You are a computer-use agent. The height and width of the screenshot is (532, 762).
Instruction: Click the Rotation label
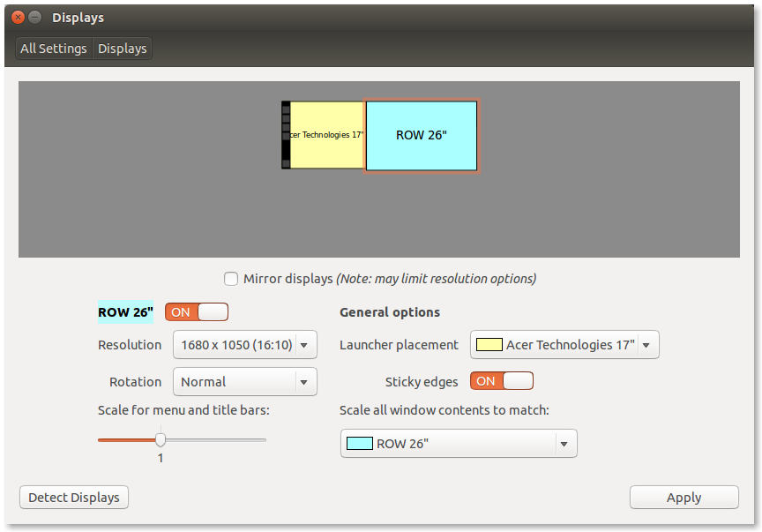(136, 382)
